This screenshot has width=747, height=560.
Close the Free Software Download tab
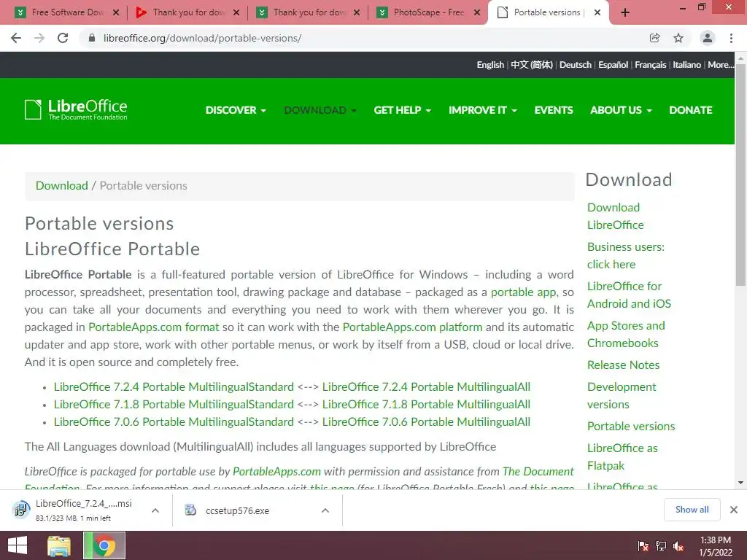[x=116, y=12]
